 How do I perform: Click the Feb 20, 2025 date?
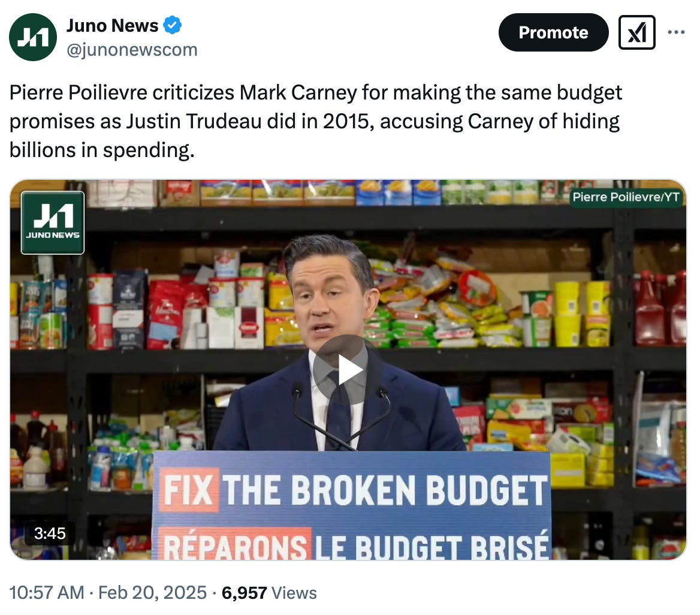click(152, 593)
